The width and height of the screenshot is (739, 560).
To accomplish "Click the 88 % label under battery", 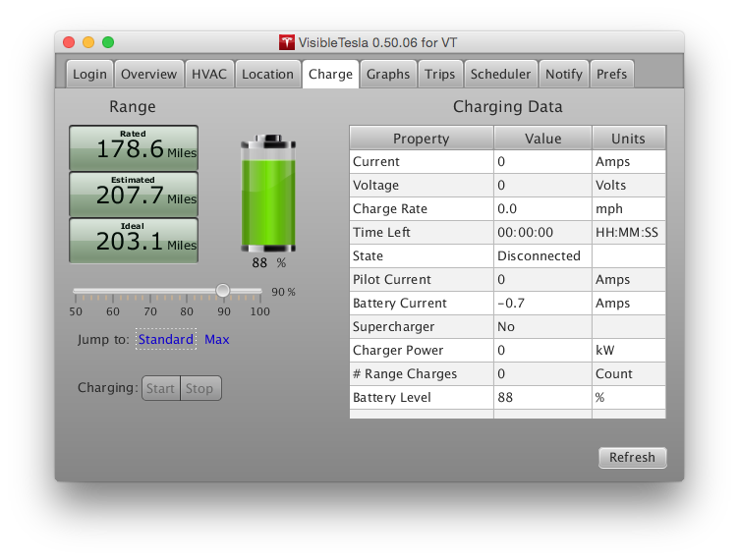I will 268,263.
